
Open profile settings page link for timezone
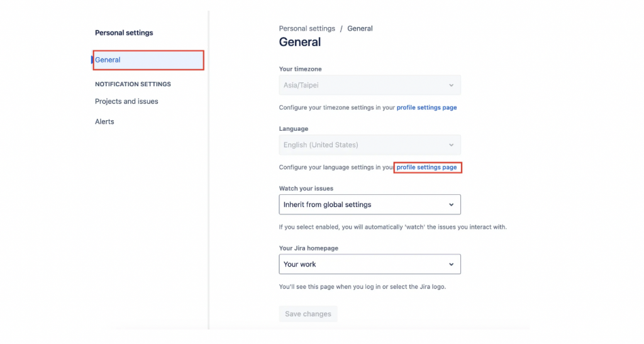tap(426, 108)
